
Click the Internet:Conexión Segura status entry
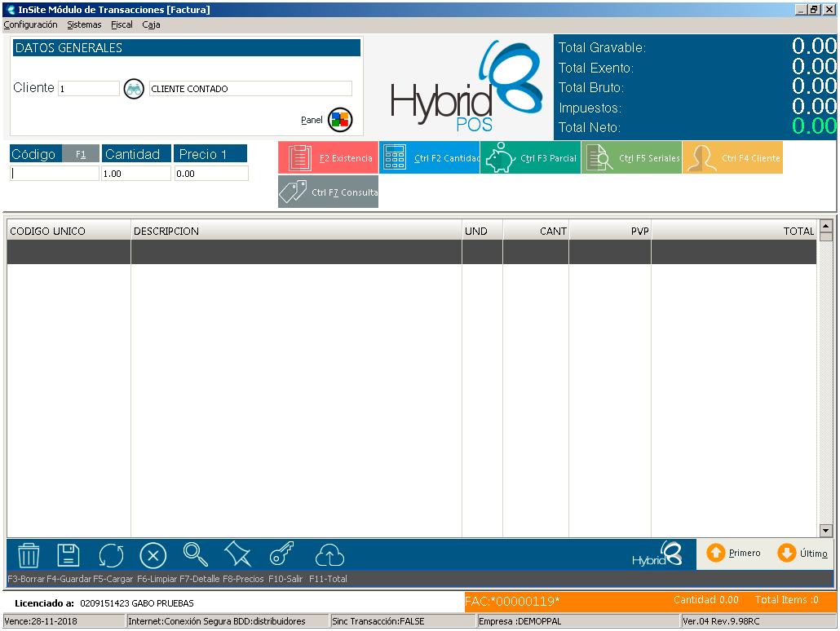pyautogui.click(x=228, y=621)
